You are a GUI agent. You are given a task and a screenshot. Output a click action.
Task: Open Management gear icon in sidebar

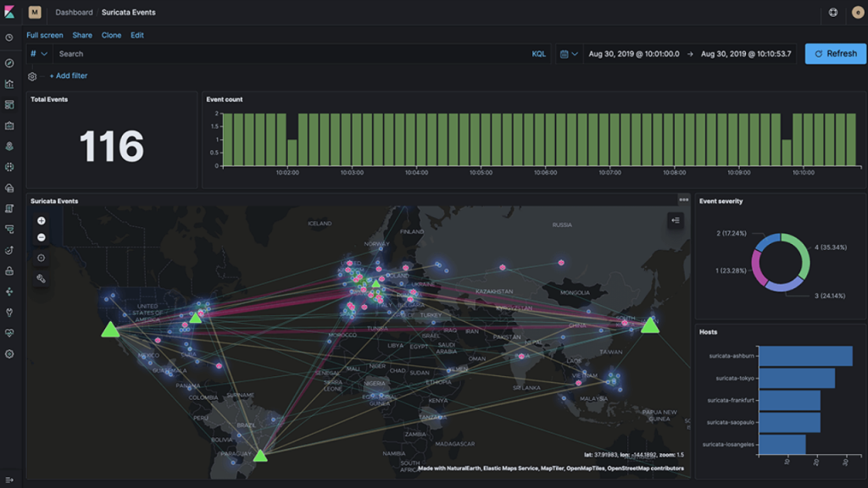tap(9, 354)
